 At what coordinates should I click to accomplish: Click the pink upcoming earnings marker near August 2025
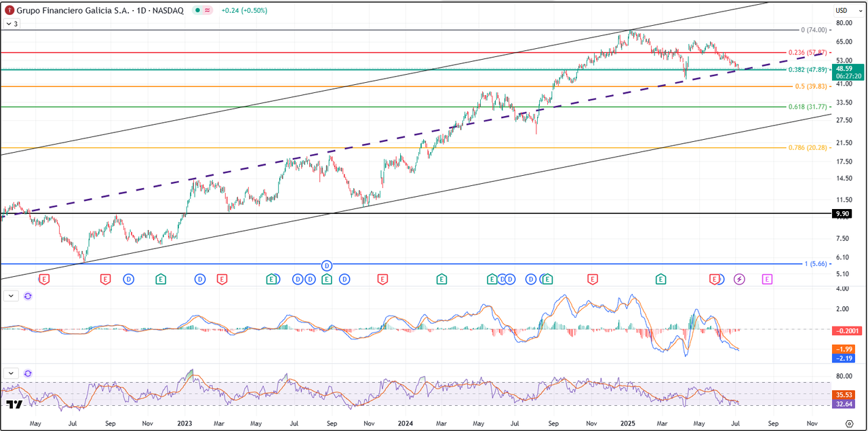click(x=767, y=279)
